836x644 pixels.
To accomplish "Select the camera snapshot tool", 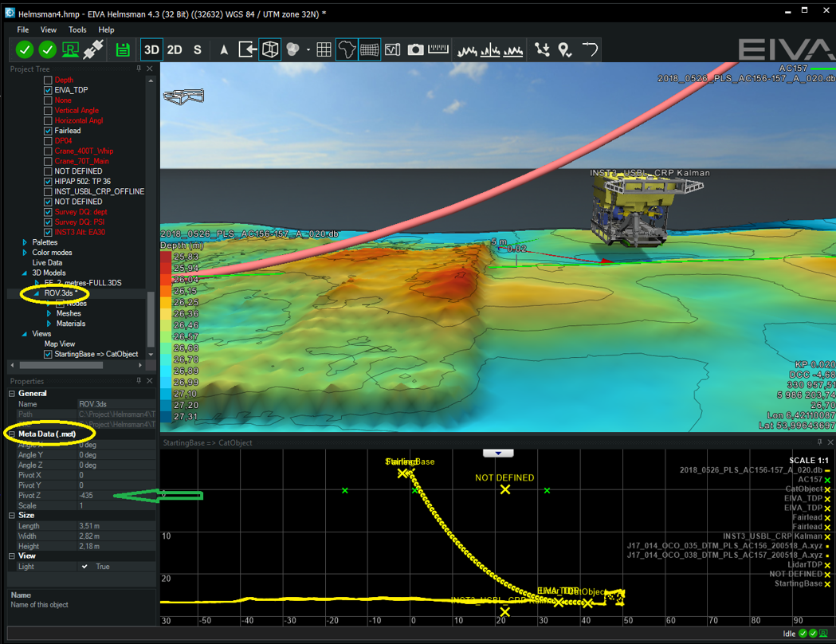I will (415, 49).
